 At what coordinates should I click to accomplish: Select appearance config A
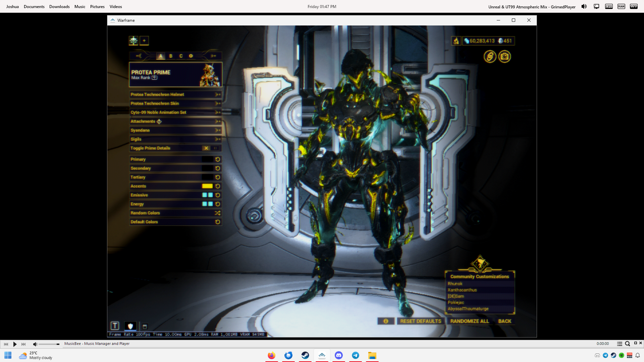161,56
